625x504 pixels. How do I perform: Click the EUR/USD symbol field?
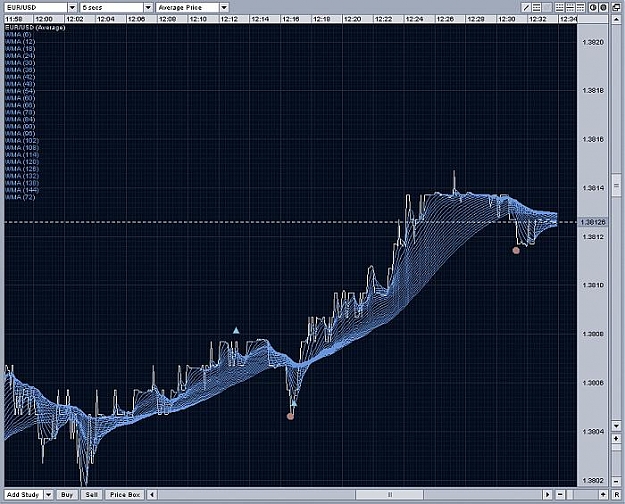coord(36,8)
